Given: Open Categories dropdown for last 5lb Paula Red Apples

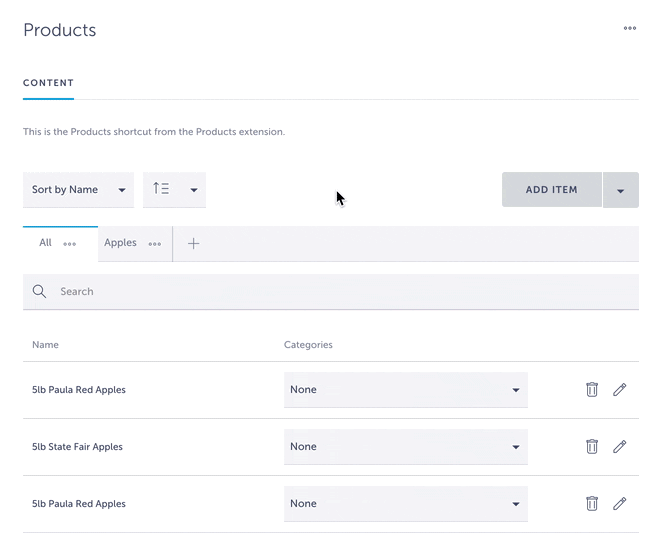Looking at the screenshot, I should click(406, 504).
